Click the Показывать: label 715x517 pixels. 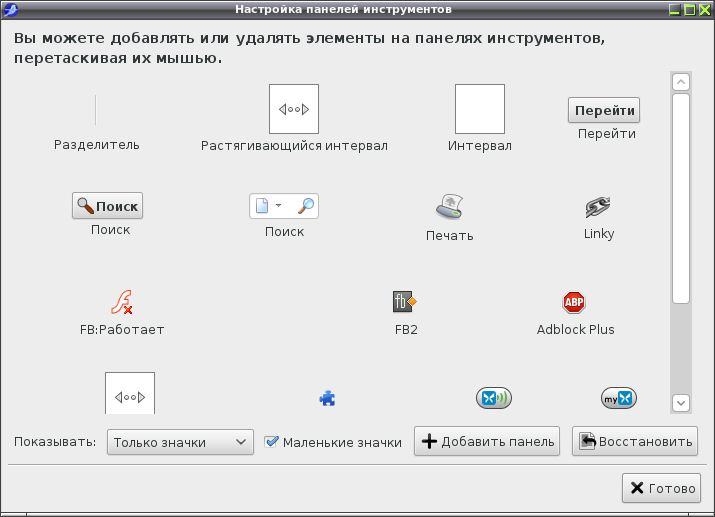(x=55, y=442)
